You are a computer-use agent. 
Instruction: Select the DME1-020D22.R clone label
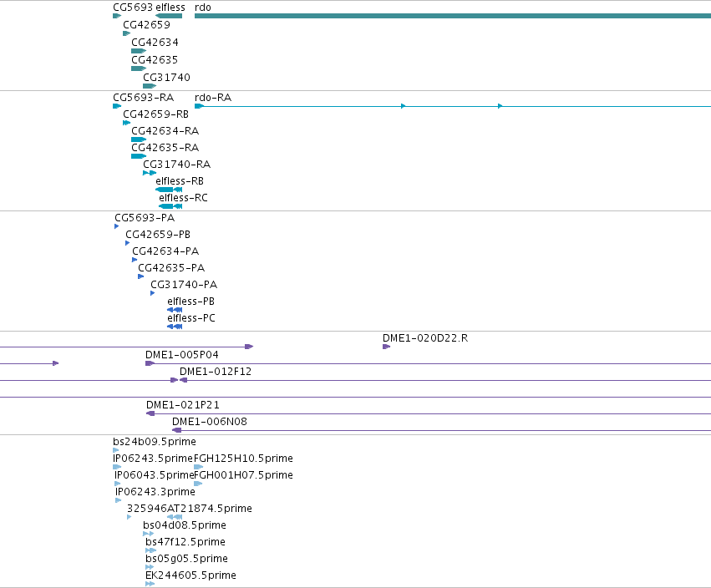[425, 338]
